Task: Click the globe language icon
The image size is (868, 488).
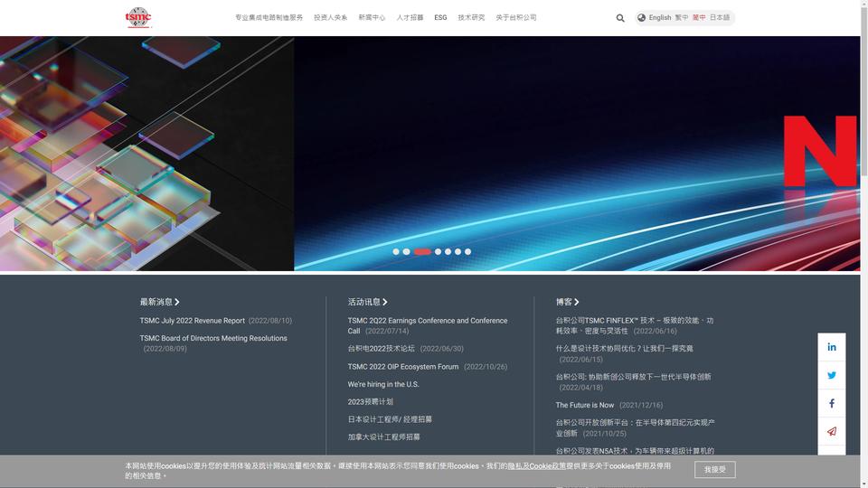Action: coord(641,18)
